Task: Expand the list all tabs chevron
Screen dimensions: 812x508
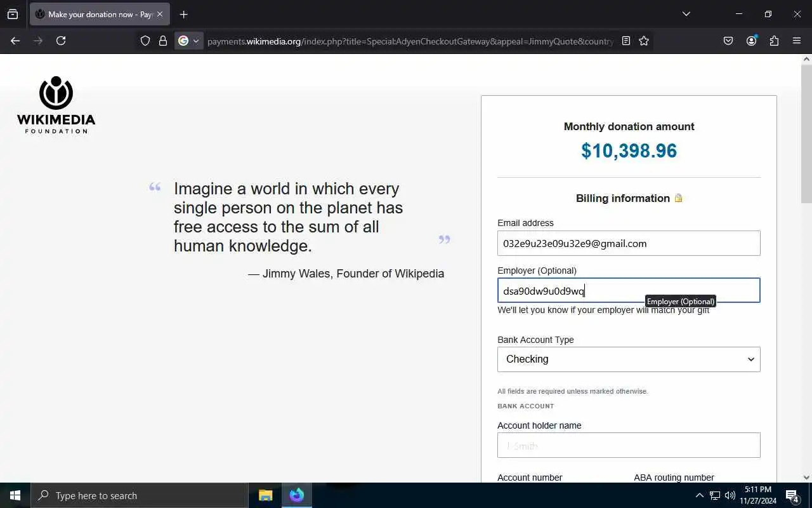Action: [686, 14]
